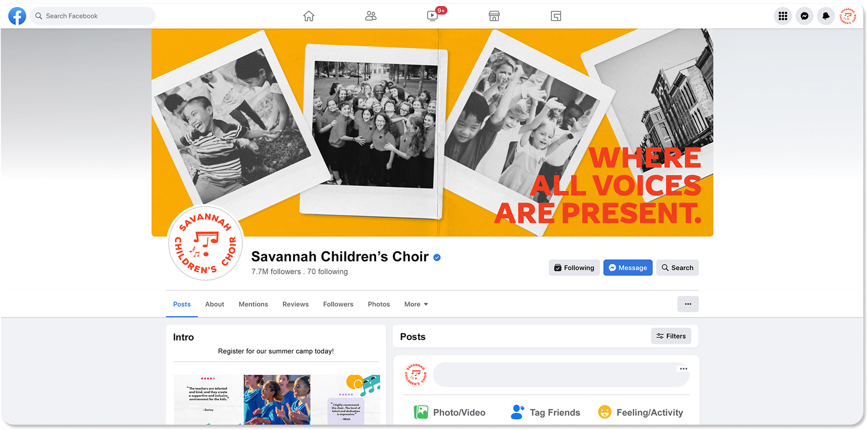Viewport: 868px width, 430px height.
Task: Expand the More dropdown tab
Action: pos(416,304)
